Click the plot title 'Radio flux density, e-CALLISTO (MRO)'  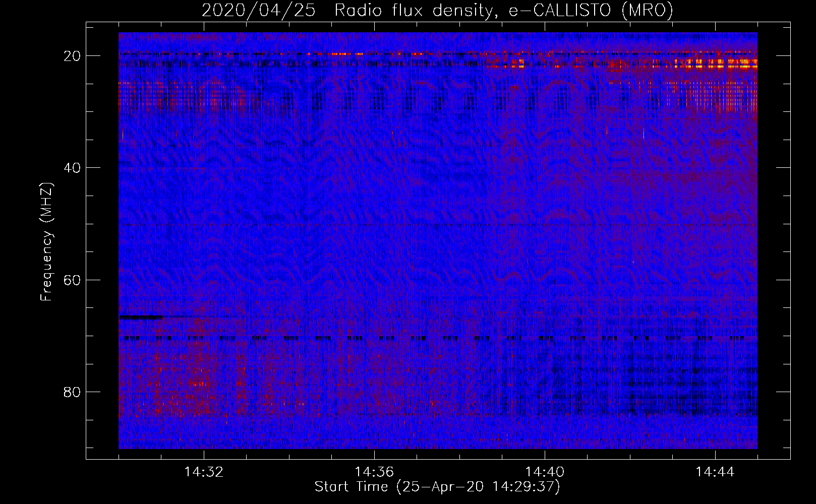pyautogui.click(x=503, y=10)
